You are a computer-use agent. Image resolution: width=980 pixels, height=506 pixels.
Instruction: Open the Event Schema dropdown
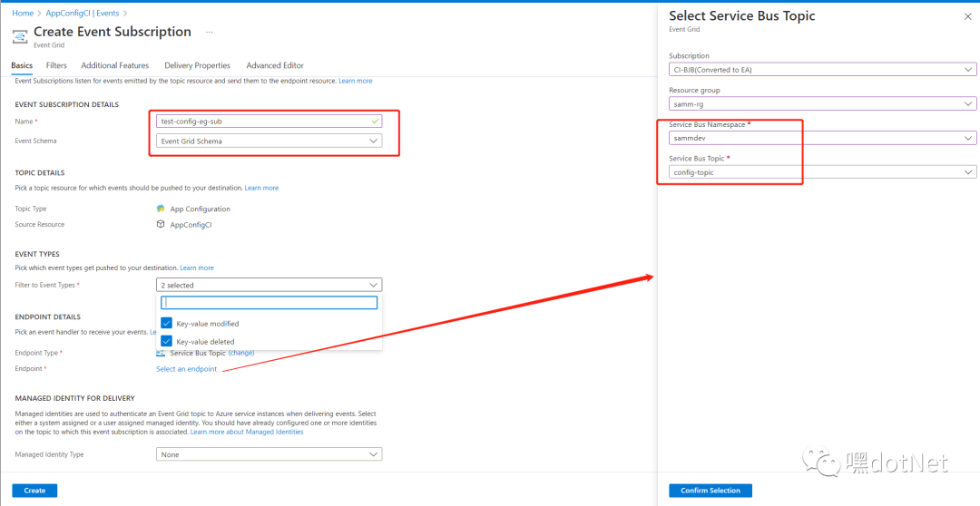(x=269, y=141)
